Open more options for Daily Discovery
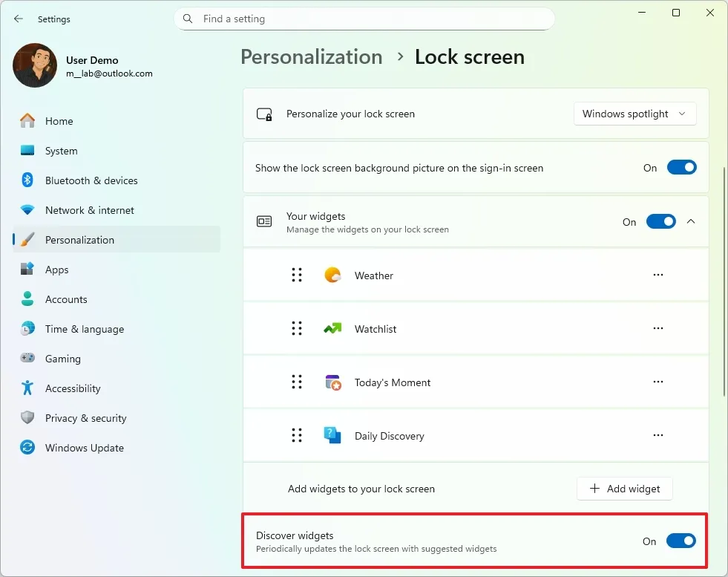This screenshot has height=577, width=728. coord(658,435)
